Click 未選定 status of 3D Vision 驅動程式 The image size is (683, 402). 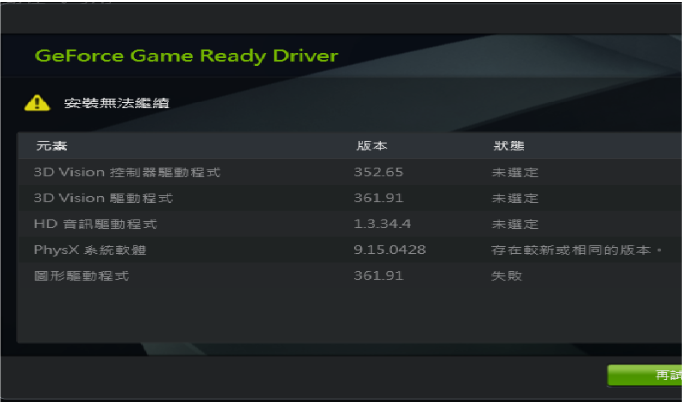[515, 198]
